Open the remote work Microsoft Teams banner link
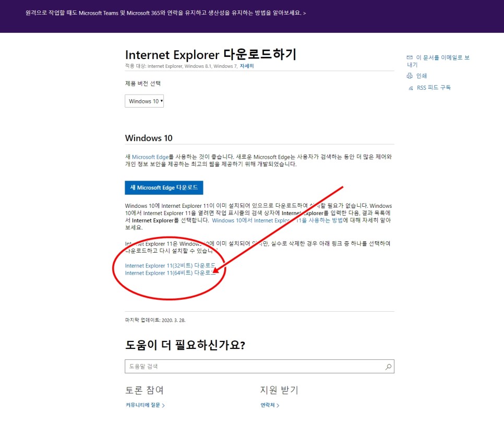 (165, 13)
